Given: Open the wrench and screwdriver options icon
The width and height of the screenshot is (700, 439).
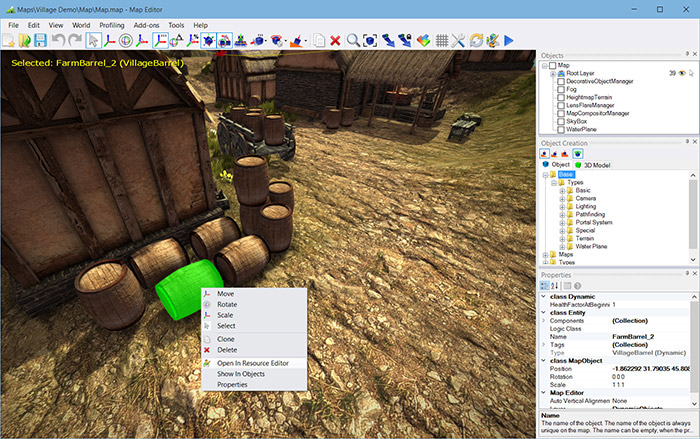Looking at the screenshot, I should 458,41.
